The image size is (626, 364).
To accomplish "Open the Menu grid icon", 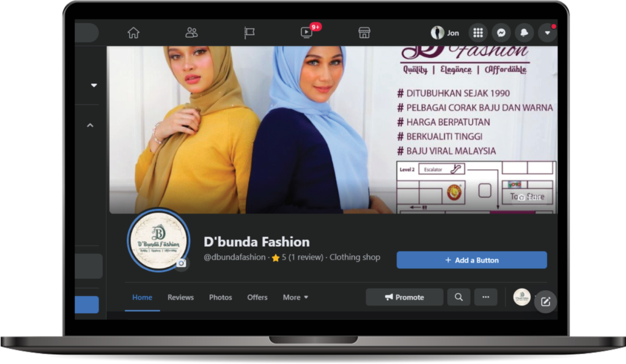I will (x=477, y=32).
